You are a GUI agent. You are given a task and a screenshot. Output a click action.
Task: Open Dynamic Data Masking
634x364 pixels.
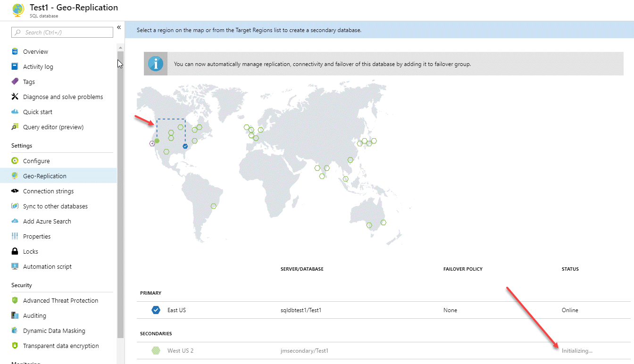(54, 331)
